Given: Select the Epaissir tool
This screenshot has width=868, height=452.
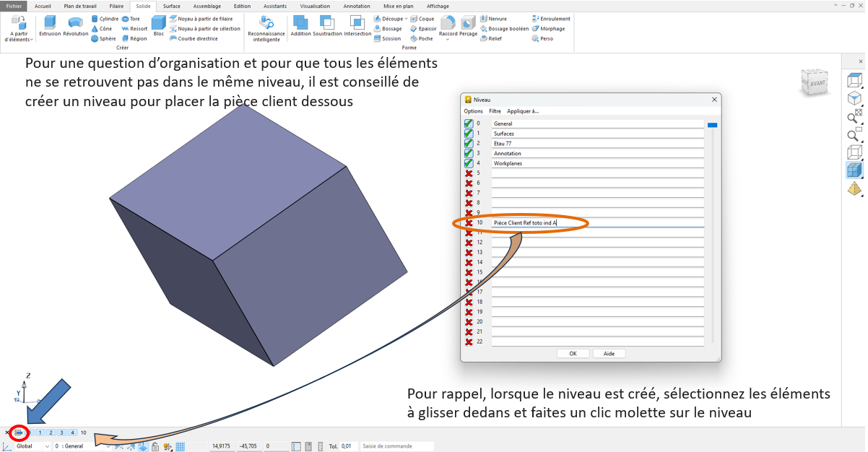Looking at the screenshot, I should (424, 29).
